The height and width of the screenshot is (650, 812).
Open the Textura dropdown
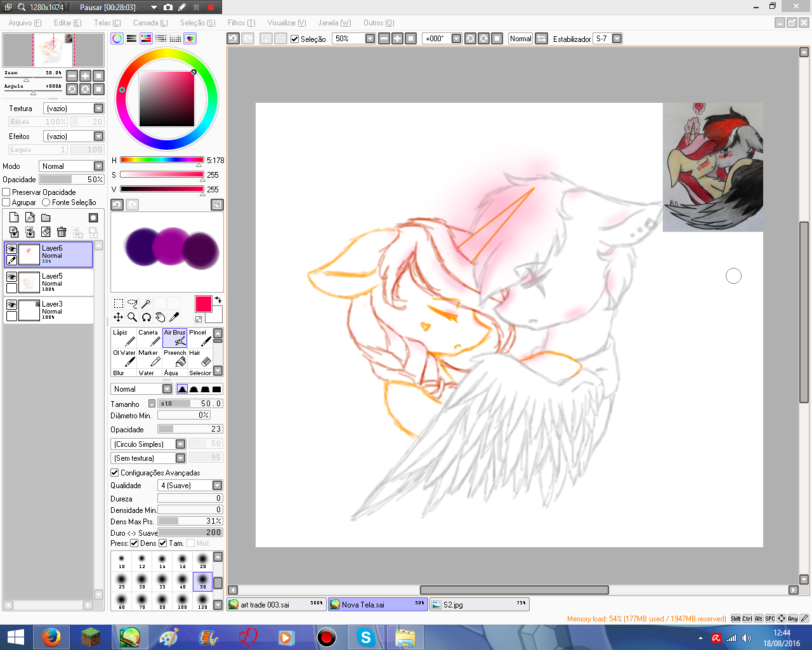point(74,108)
